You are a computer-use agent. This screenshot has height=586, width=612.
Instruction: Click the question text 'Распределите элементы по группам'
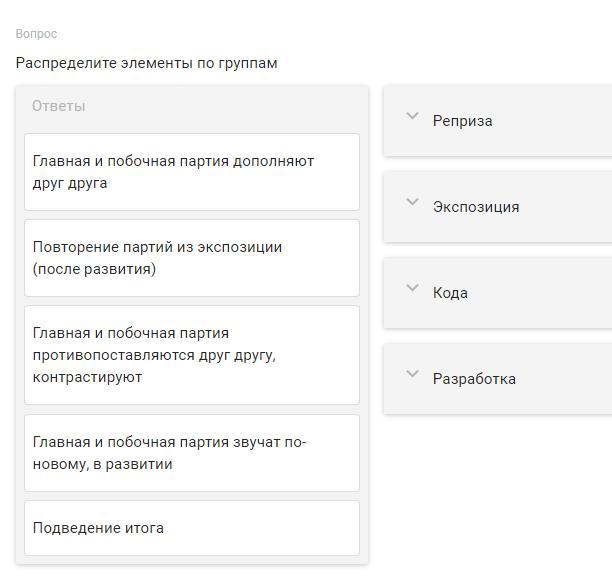pyautogui.click(x=147, y=63)
